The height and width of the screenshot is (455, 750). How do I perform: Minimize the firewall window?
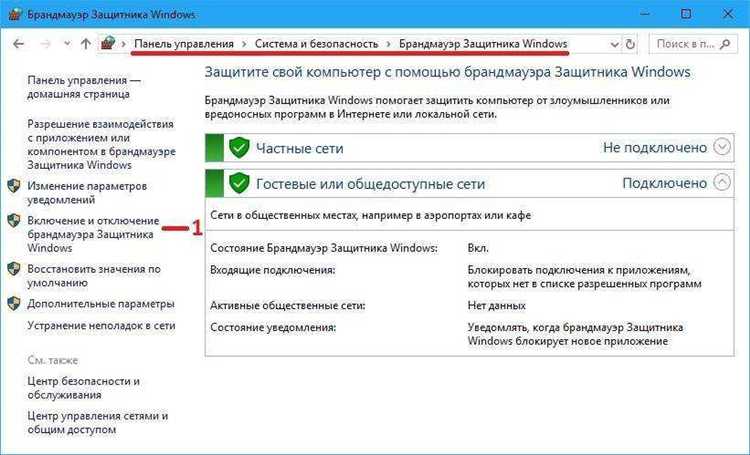point(645,14)
